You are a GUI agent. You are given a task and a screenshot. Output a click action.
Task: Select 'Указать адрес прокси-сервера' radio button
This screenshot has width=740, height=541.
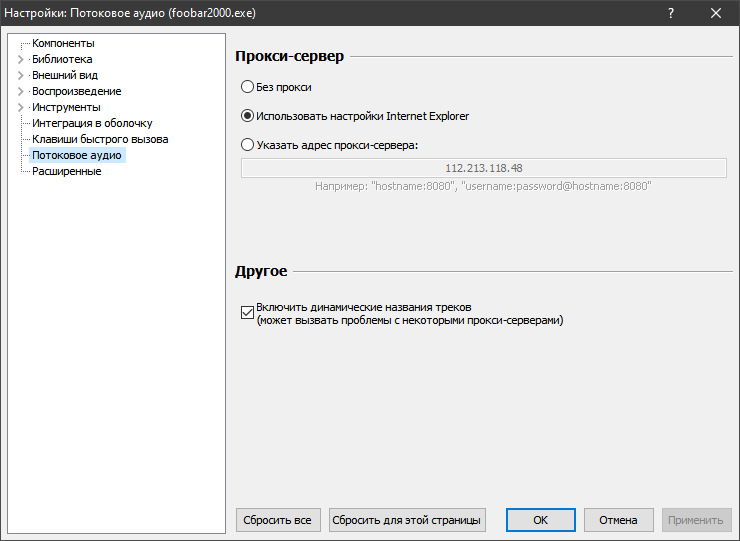[x=247, y=145]
